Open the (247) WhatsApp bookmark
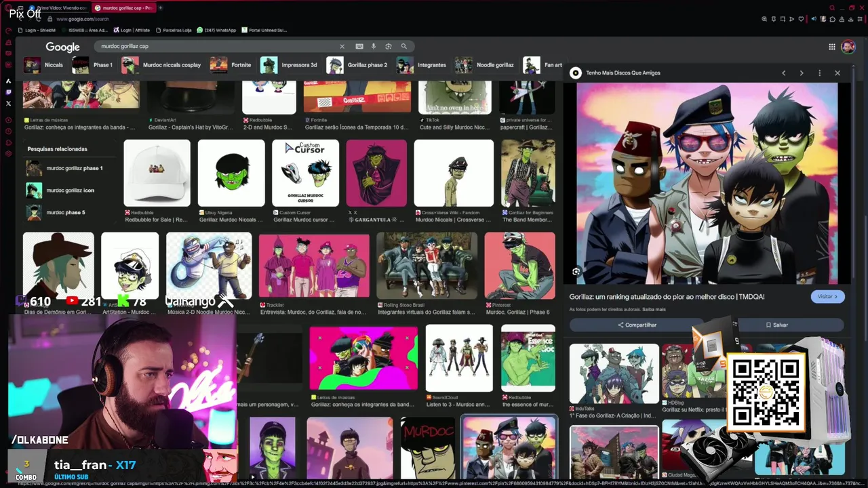This screenshot has width=868, height=488. pos(216,30)
